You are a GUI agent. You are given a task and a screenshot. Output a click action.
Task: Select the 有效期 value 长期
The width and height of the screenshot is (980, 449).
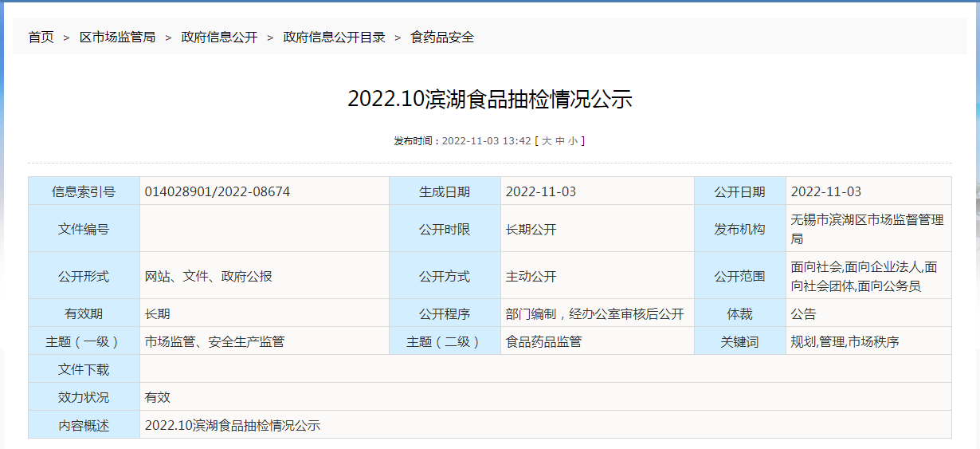[x=157, y=313]
